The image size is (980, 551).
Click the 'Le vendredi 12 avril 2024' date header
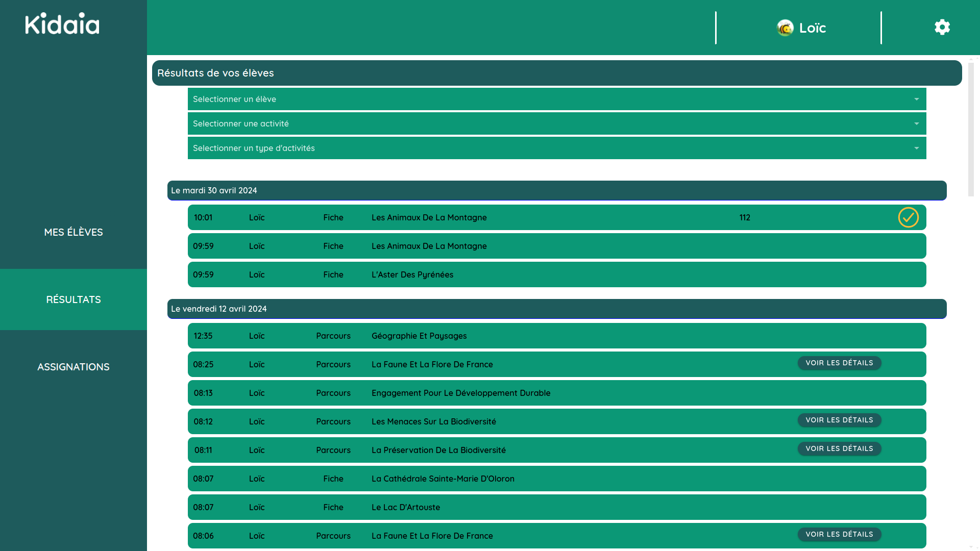pos(556,309)
